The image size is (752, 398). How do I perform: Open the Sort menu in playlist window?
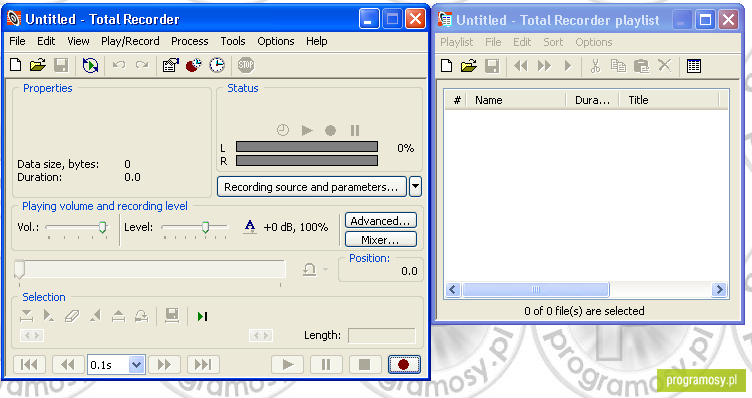tap(553, 42)
